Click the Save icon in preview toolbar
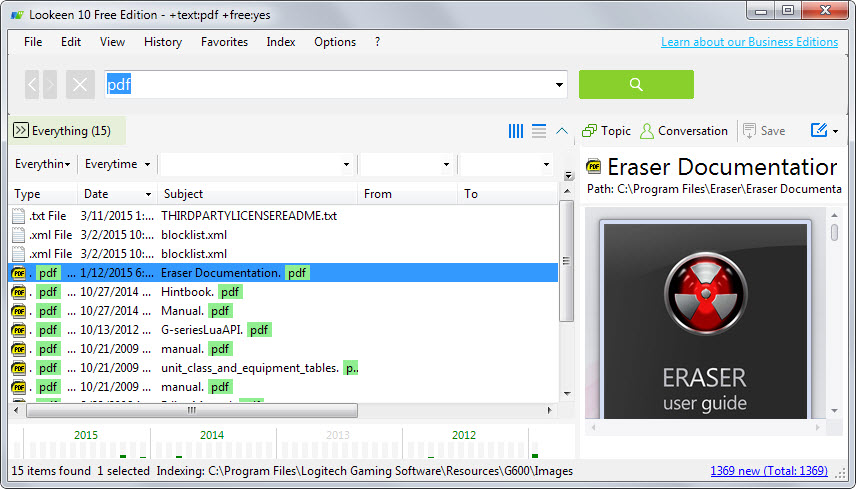Image resolution: width=856 pixels, height=489 pixels. coord(749,131)
